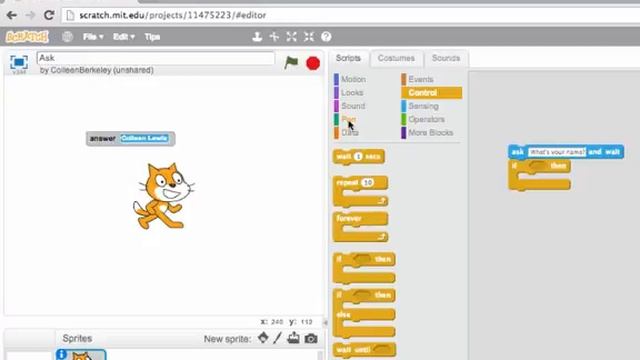Click the cat sprite on the stage
This screenshot has width=640, height=360.
click(163, 196)
